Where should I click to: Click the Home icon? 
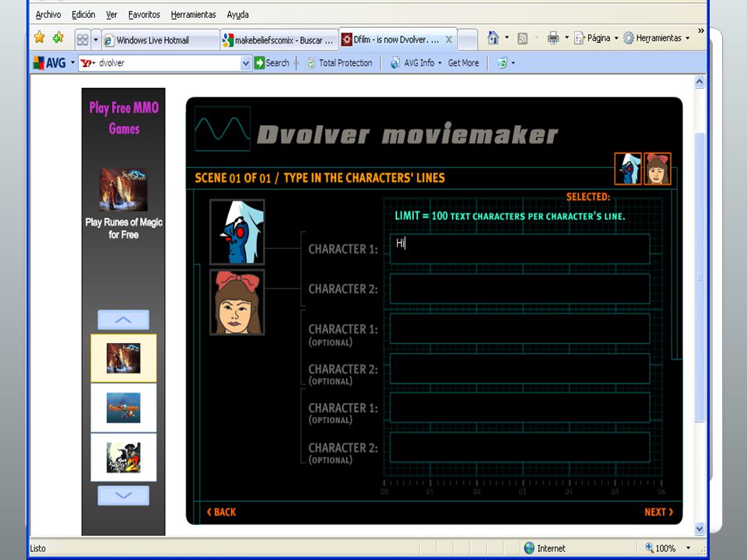493,37
